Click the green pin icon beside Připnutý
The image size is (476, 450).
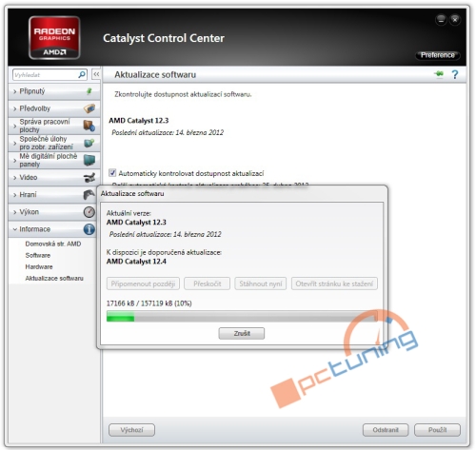coord(89,91)
